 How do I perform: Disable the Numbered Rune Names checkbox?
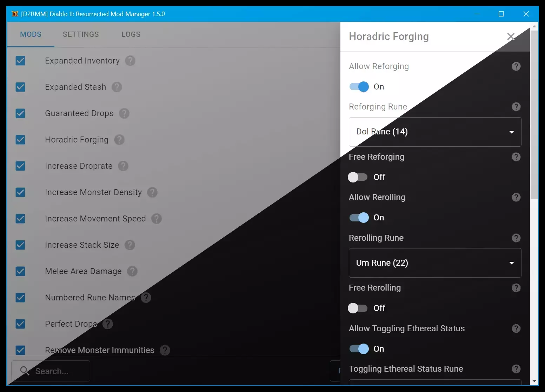click(x=20, y=298)
